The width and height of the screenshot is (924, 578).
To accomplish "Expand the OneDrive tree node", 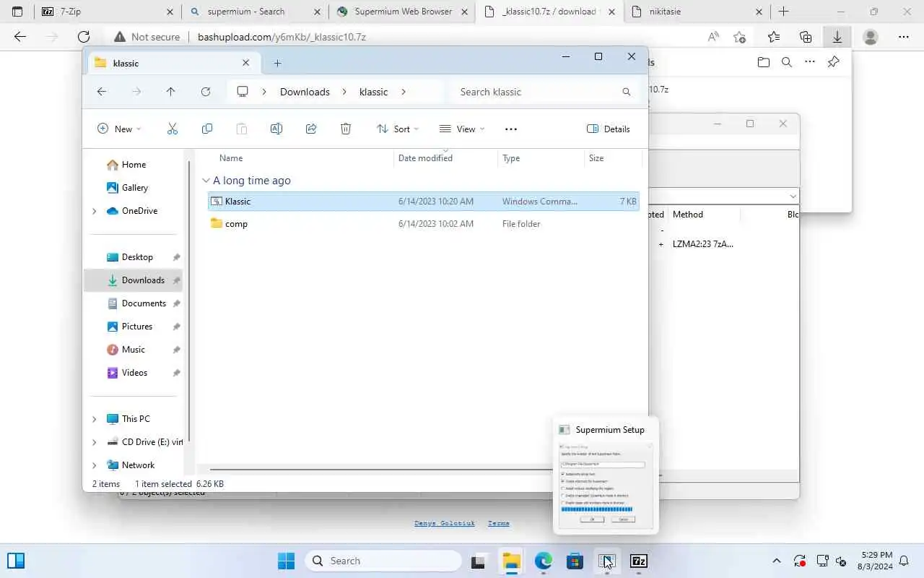I will coord(94,211).
